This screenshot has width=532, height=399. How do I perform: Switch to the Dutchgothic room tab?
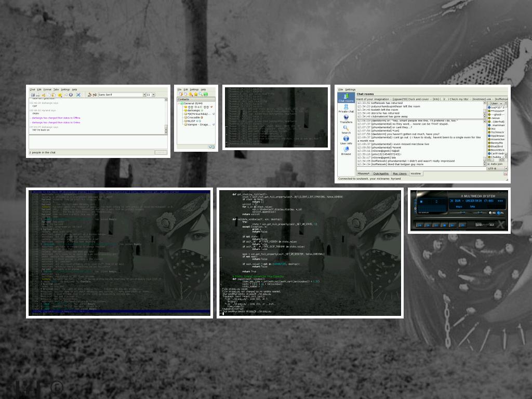click(381, 174)
